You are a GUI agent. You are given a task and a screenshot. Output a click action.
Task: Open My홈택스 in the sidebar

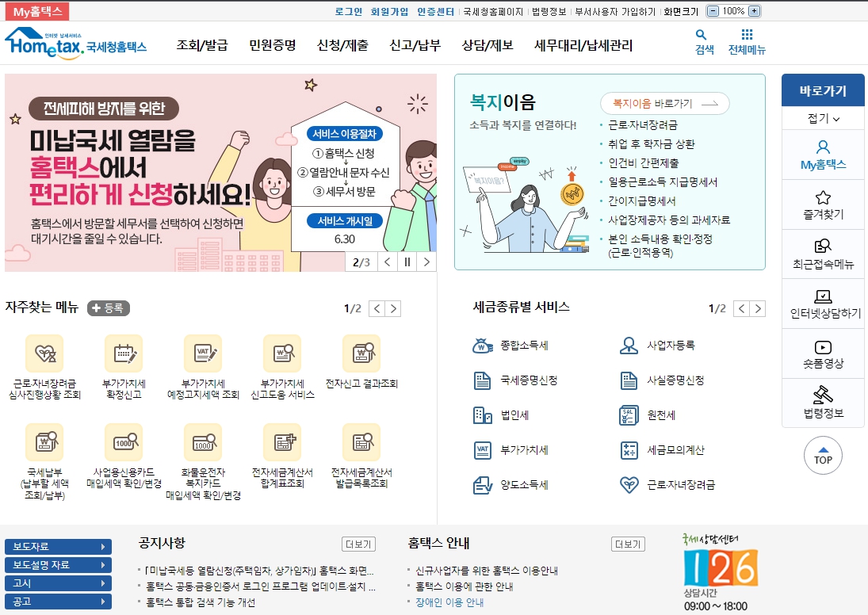[823, 155]
